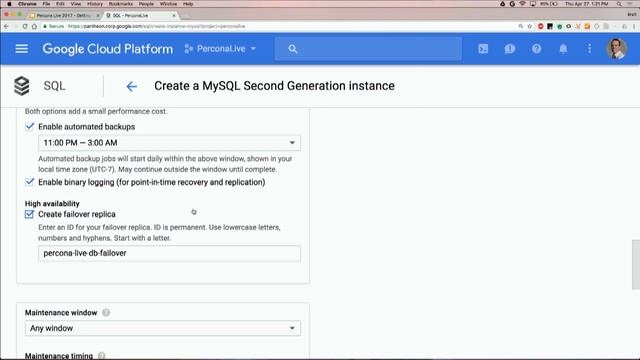Open the notifications bell icon
The width and height of the screenshot is (640, 360).
[x=563, y=49]
